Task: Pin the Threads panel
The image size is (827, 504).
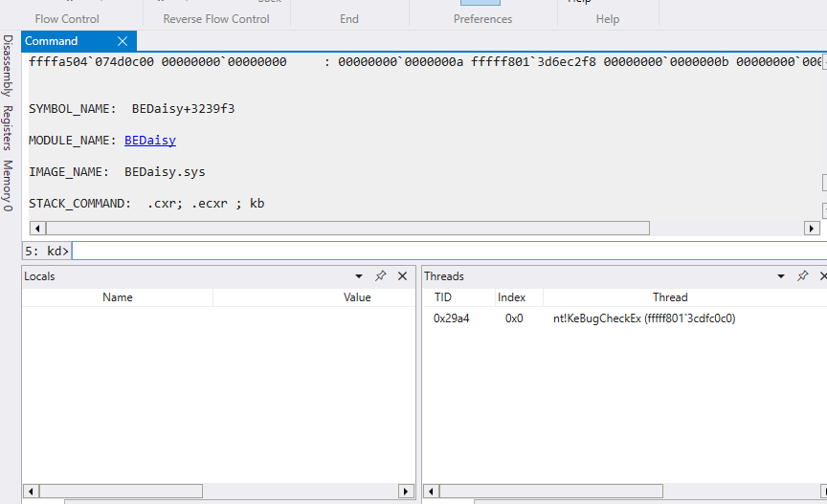Action: pos(802,275)
